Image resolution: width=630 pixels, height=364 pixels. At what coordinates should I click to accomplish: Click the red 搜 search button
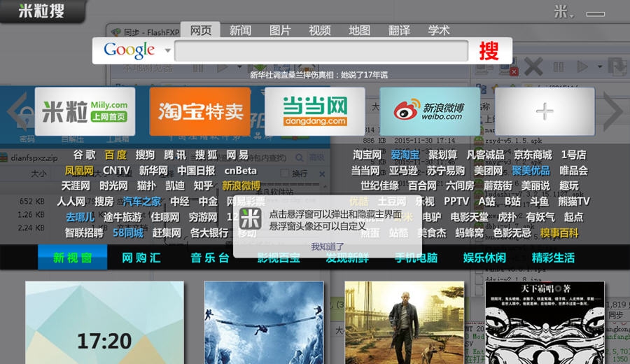point(489,51)
